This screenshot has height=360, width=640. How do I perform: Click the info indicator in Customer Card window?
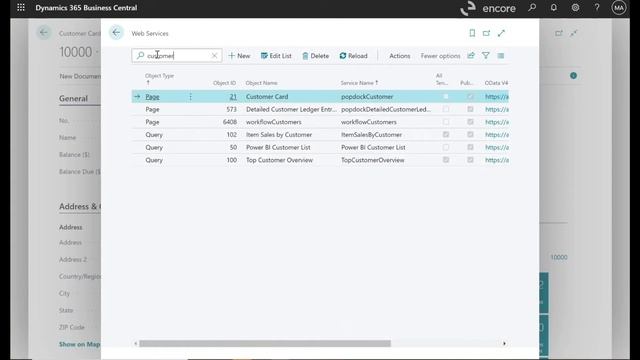tap(573, 76)
